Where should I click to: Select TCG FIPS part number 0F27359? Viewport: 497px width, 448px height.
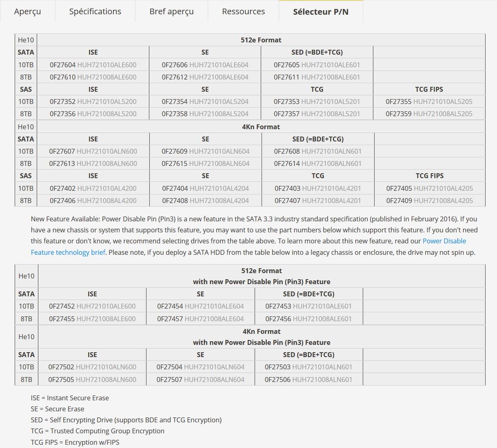(x=429, y=114)
